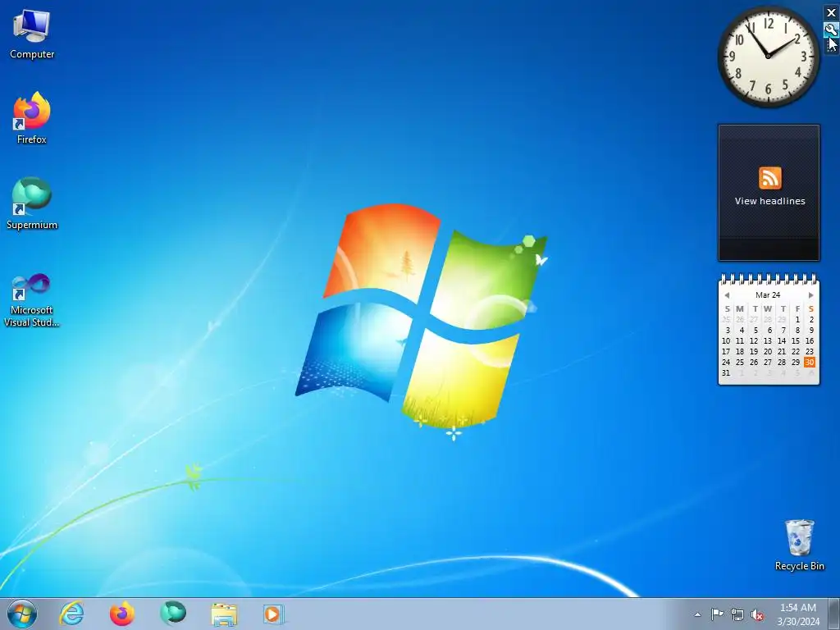Click the Show desktop button
The height and width of the screenshot is (630, 840).
pos(834,614)
